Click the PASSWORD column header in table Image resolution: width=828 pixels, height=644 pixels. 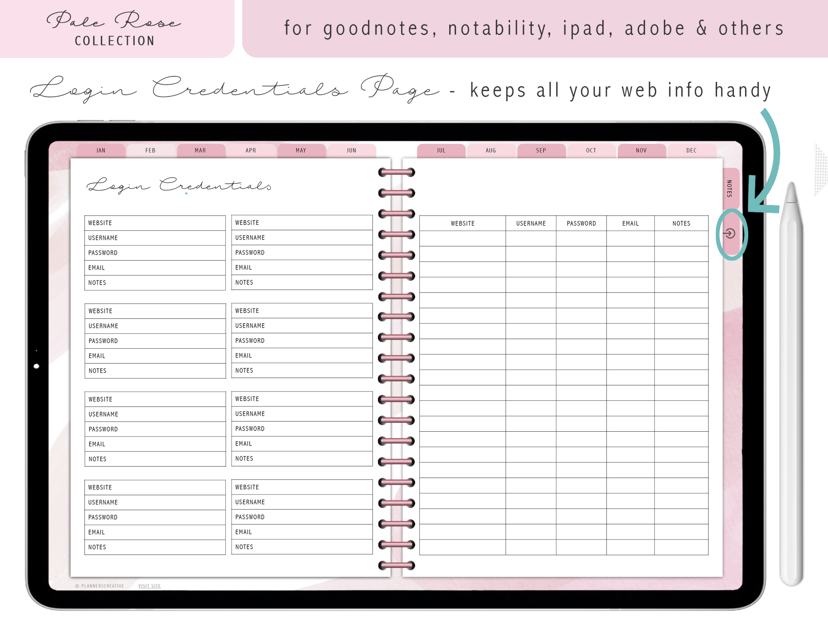(x=581, y=224)
